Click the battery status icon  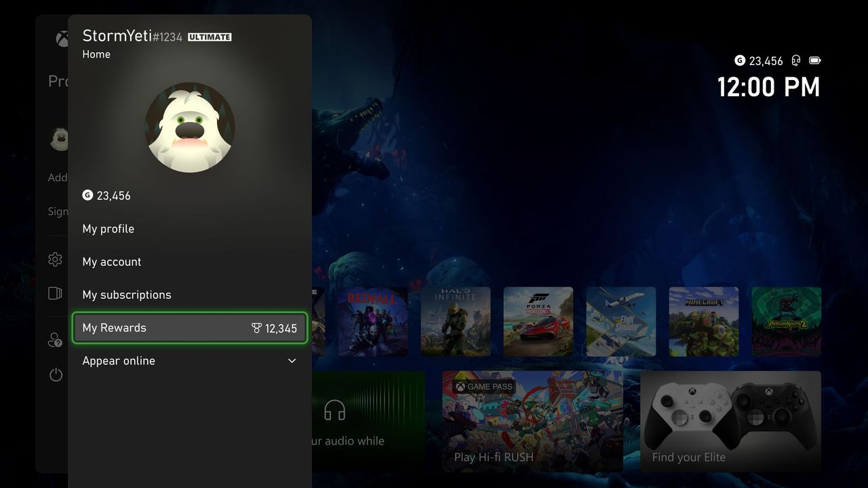(x=814, y=60)
